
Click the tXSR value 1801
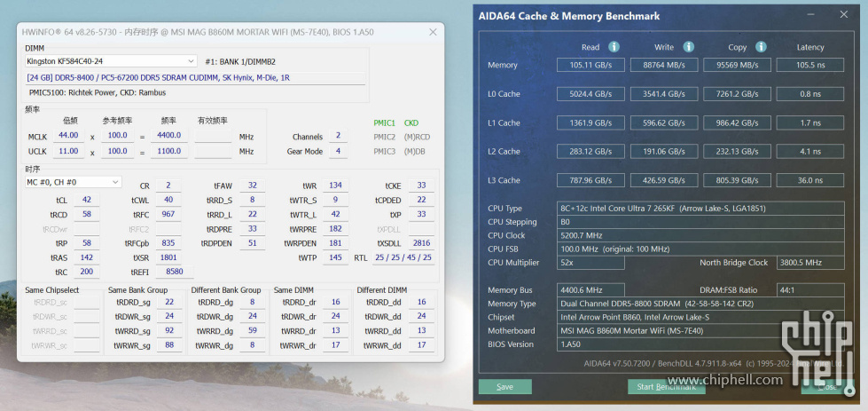(x=168, y=257)
